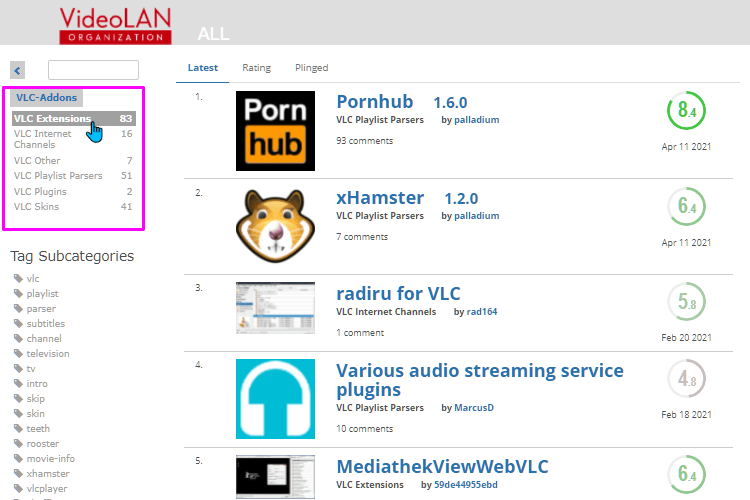Open author rad164 profile link
Screen dimensions: 750x500
pyautogui.click(x=482, y=312)
